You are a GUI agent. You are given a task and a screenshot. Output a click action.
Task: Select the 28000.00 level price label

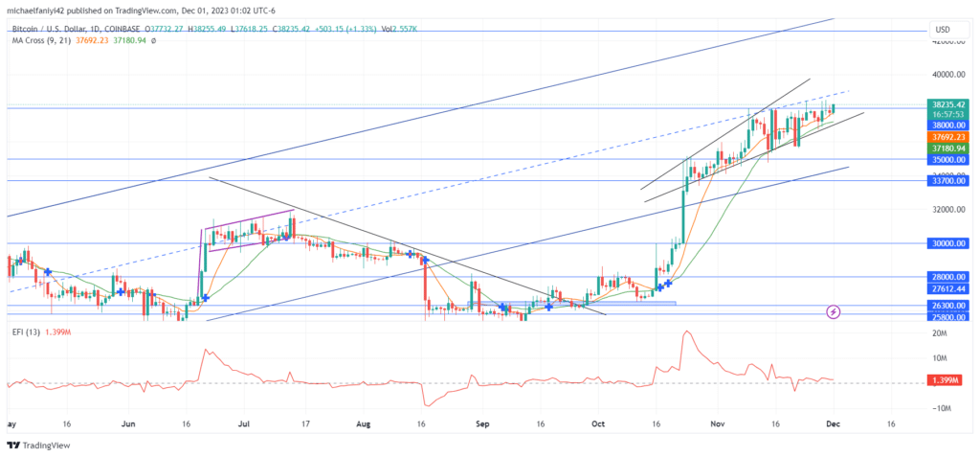coord(948,277)
